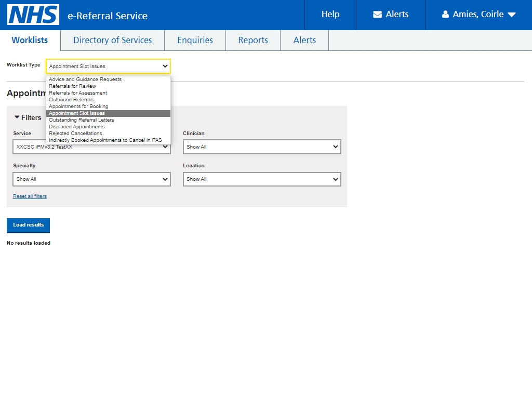Select Outbound Referrals option
Screen dimensions: 532x399
tap(108, 100)
